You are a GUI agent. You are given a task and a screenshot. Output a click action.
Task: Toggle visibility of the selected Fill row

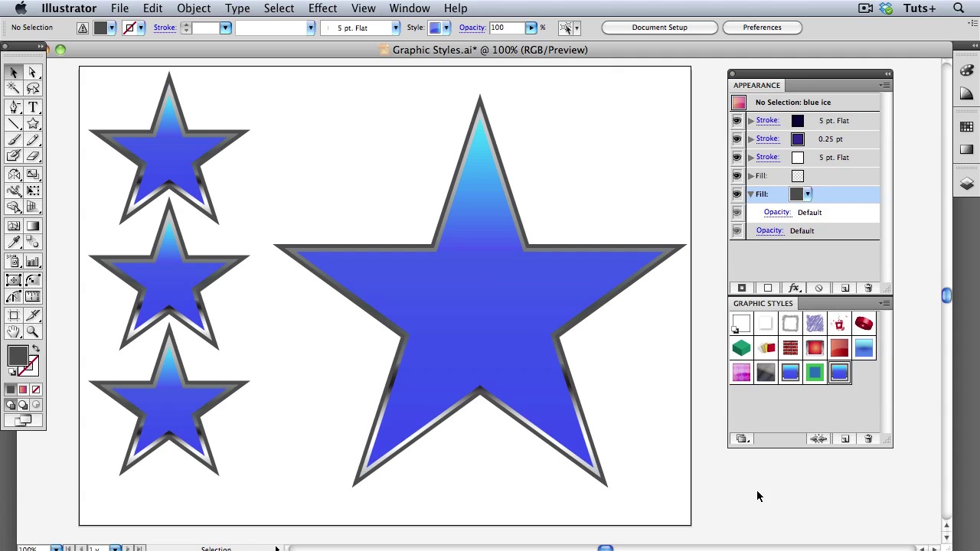pyautogui.click(x=737, y=194)
